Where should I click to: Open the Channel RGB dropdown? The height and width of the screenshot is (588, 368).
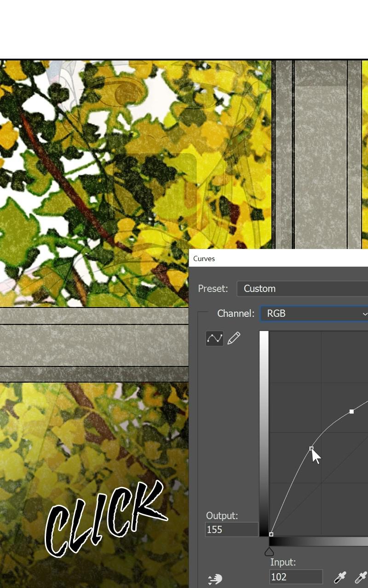(x=314, y=314)
